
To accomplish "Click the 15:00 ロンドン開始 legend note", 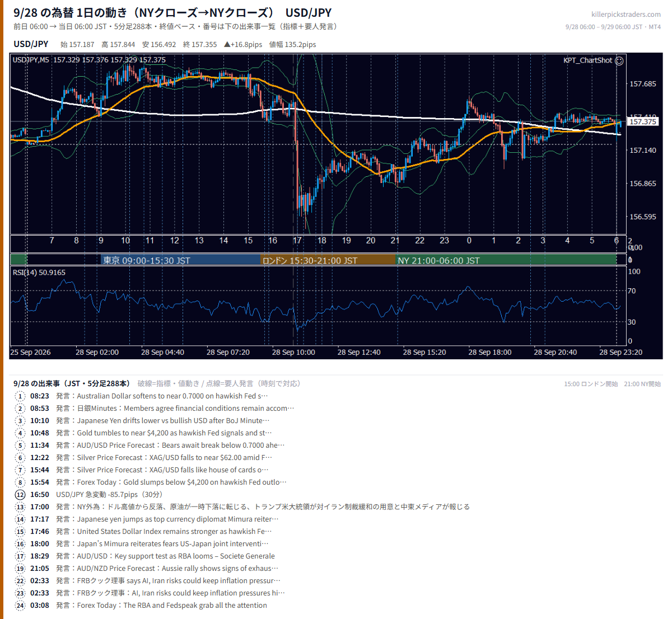I will (591, 384).
